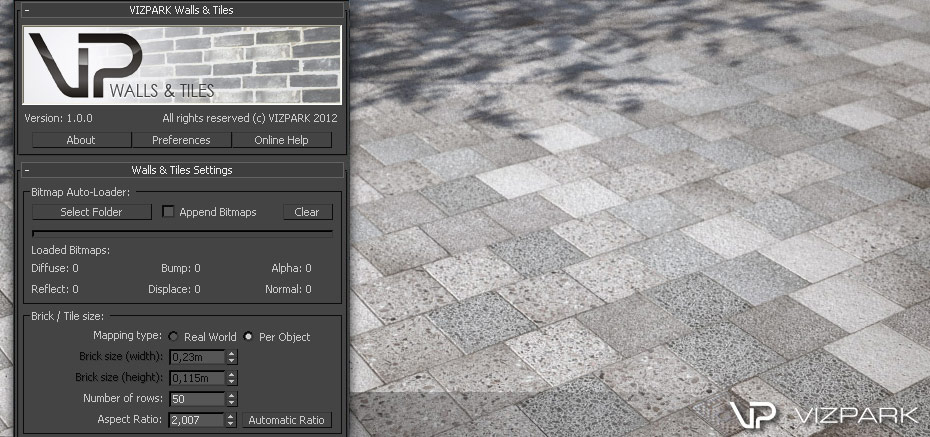Click the VP Walls & Tiles logo banner
Viewport: 930px width, 437px height.
tap(182, 65)
